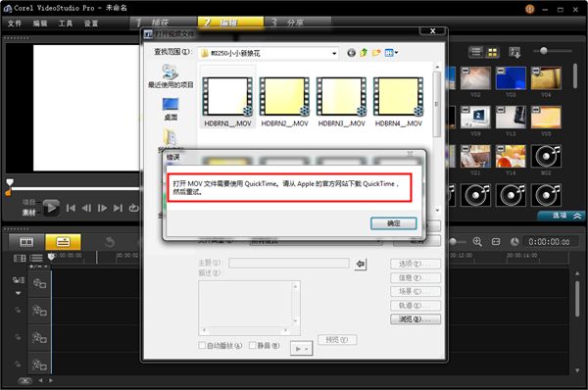Select library clip V03
The width and height of the screenshot is (588, 390).
pos(511,78)
